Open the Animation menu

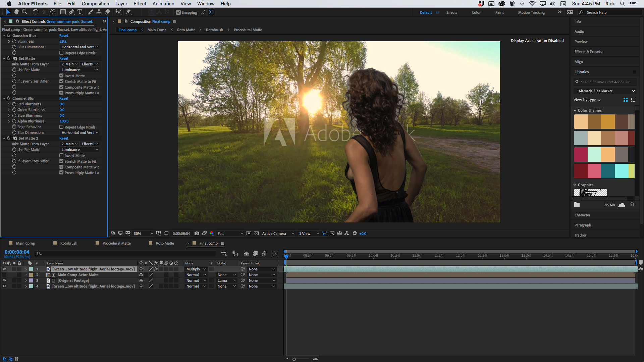point(163,4)
